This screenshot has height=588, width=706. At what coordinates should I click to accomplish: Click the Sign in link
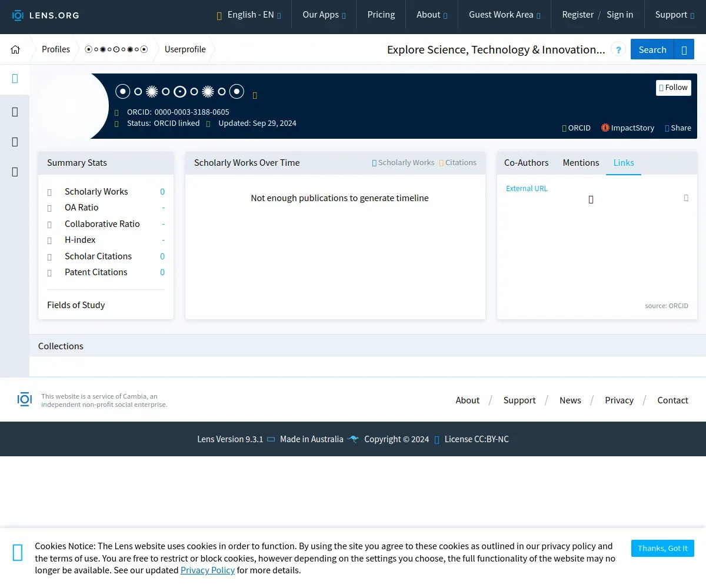620,15
